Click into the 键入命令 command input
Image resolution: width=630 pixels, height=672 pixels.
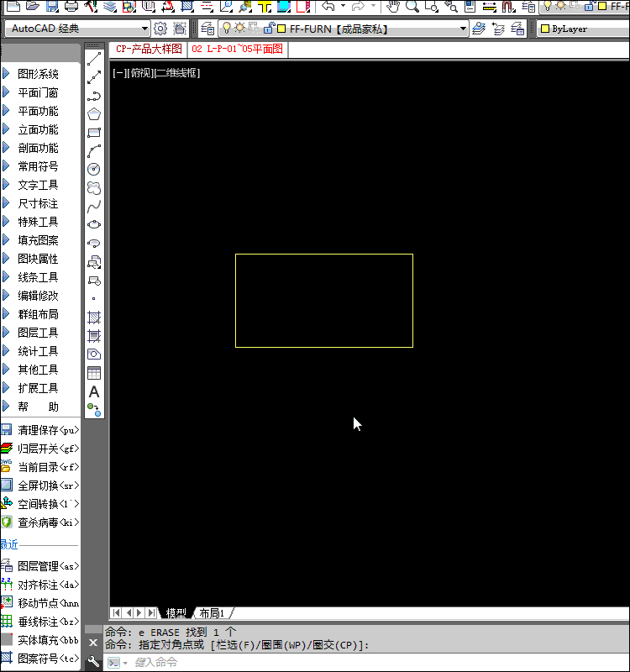click(x=369, y=663)
